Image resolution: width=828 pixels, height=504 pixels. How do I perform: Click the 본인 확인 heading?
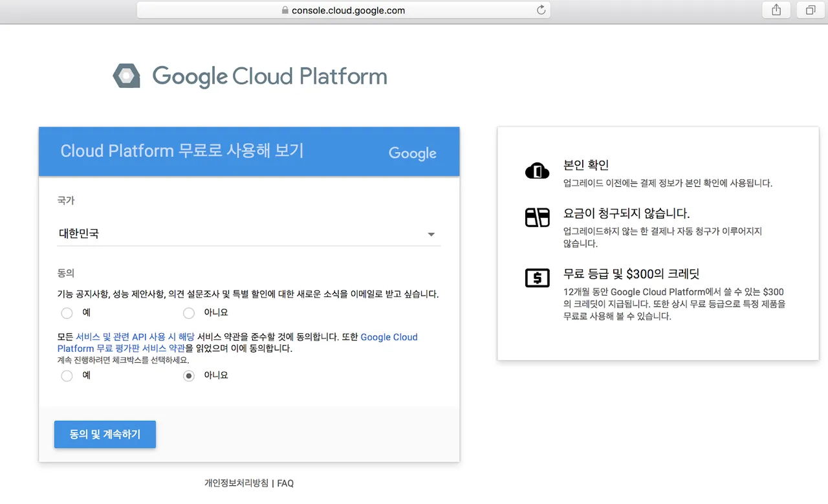click(586, 165)
